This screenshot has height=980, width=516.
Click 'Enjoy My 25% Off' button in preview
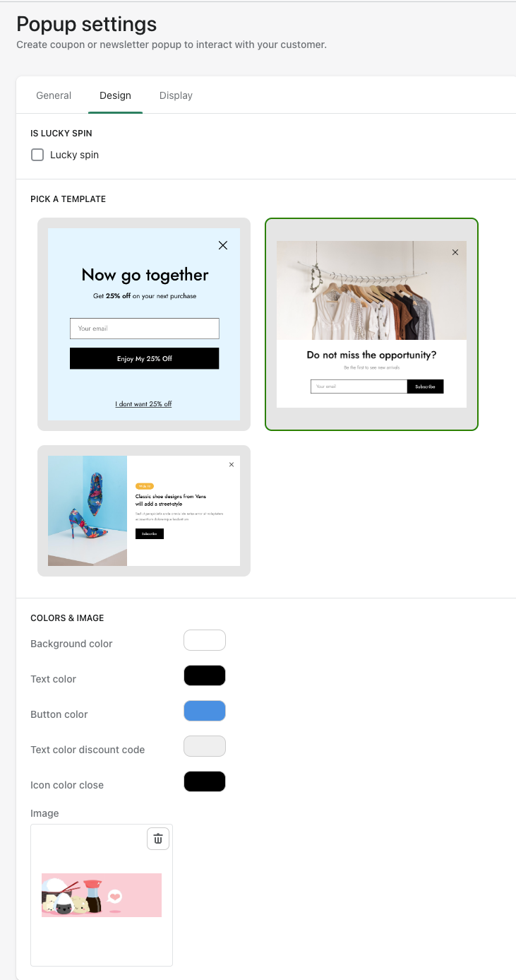point(144,358)
